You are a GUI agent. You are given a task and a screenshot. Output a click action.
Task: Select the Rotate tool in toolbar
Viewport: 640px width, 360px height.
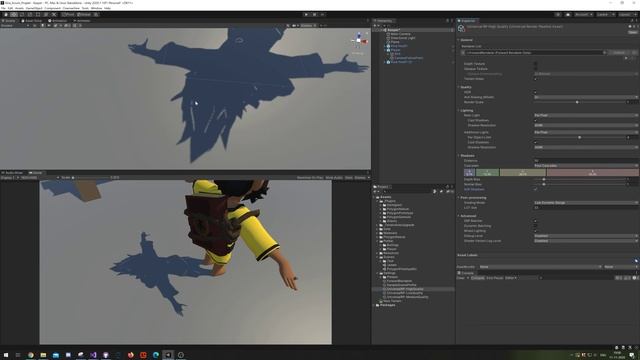pyautogui.click(x=22, y=14)
